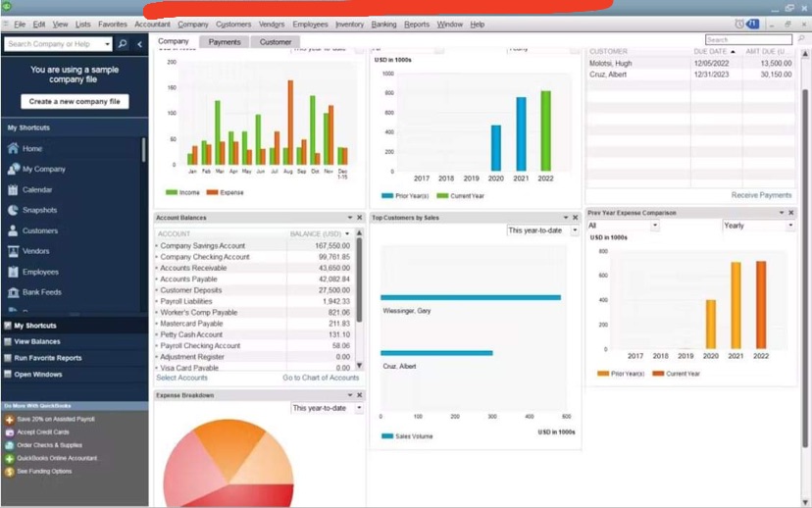Click Go to Chart of Accounts link

(x=321, y=378)
